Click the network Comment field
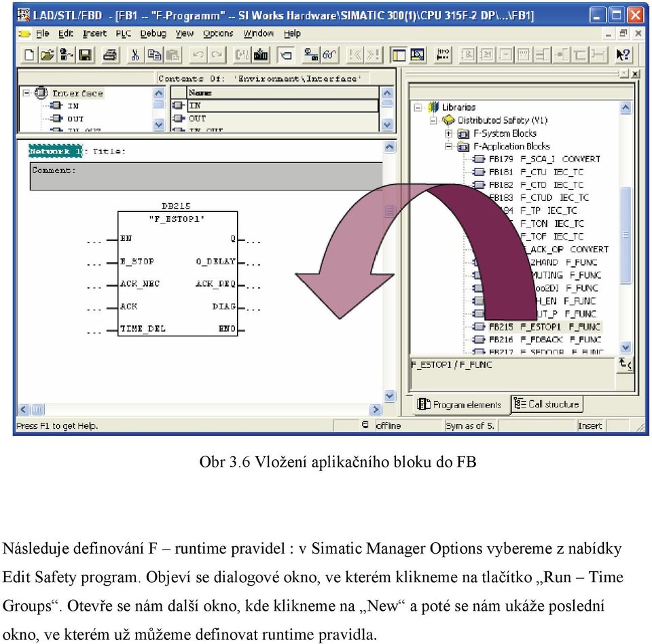 (206, 177)
